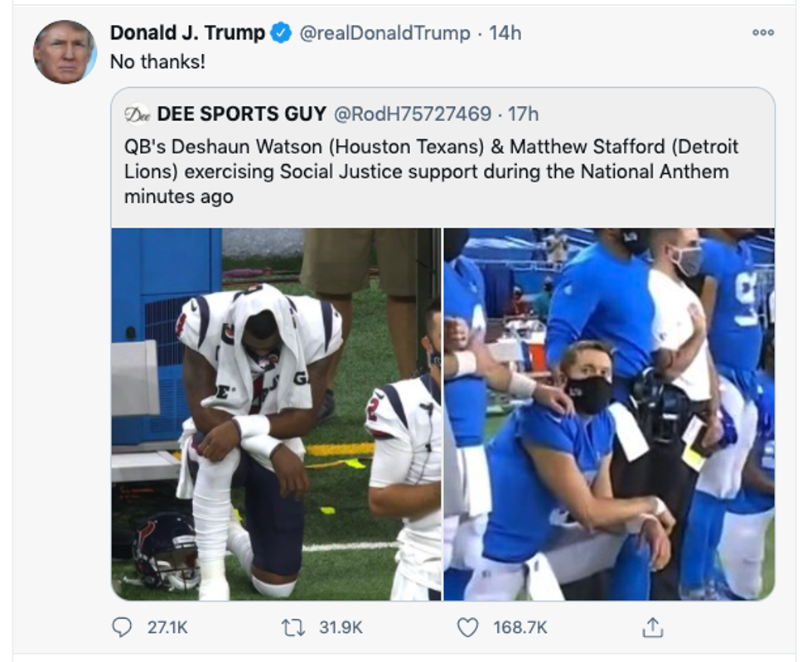Click the quoted tweet text about QBs
This screenshot has height=662, width=812.
(x=431, y=172)
